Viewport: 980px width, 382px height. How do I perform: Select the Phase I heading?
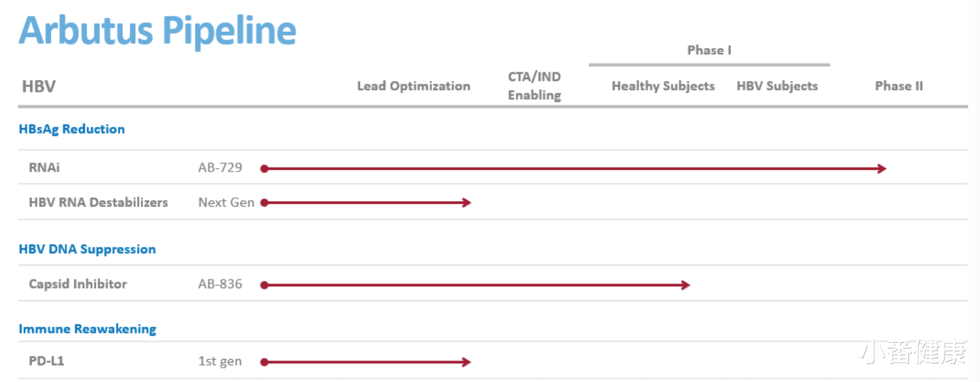[x=709, y=50]
